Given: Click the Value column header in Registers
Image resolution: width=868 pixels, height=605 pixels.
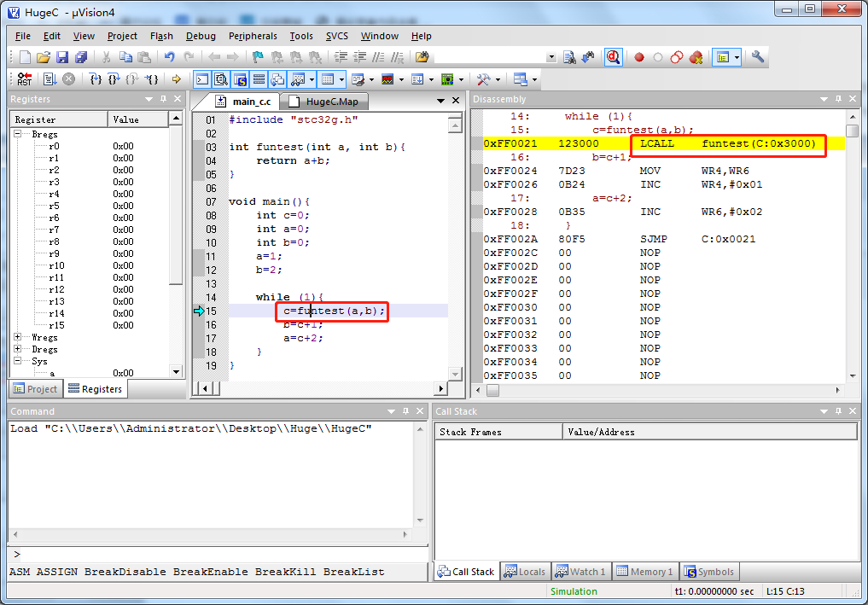Looking at the screenshot, I should (137, 119).
